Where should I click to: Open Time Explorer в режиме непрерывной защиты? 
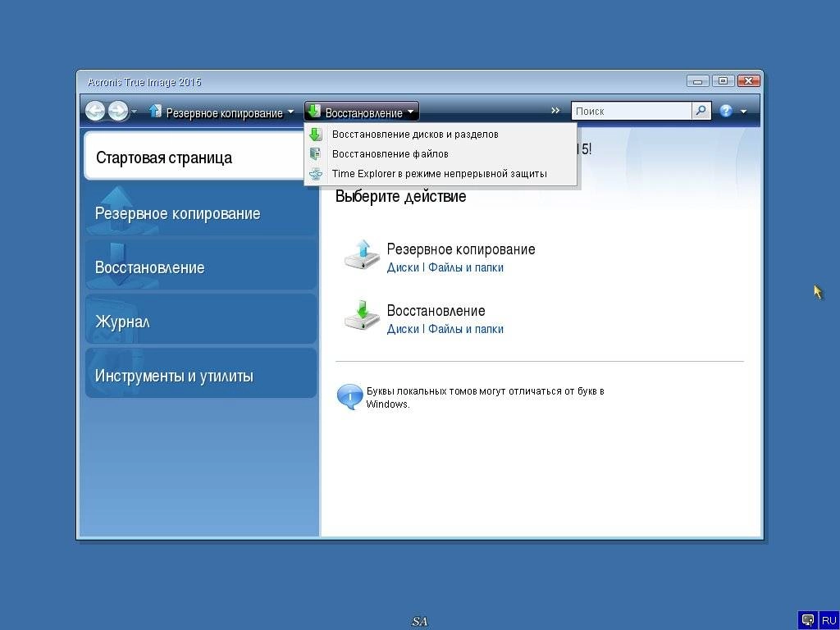point(441,174)
